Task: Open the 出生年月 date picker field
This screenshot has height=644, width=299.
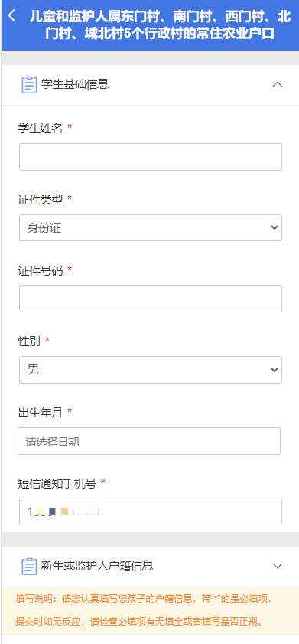Action: click(149, 441)
